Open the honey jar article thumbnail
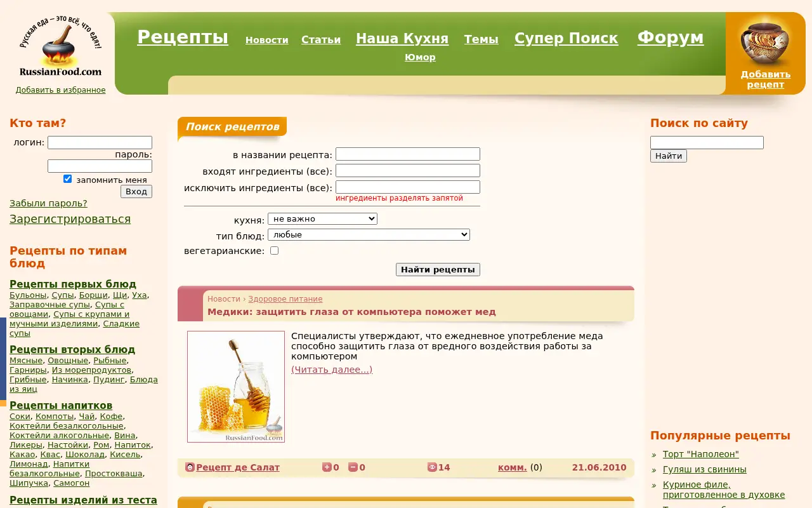Image resolution: width=812 pixels, height=508 pixels. pos(236,387)
